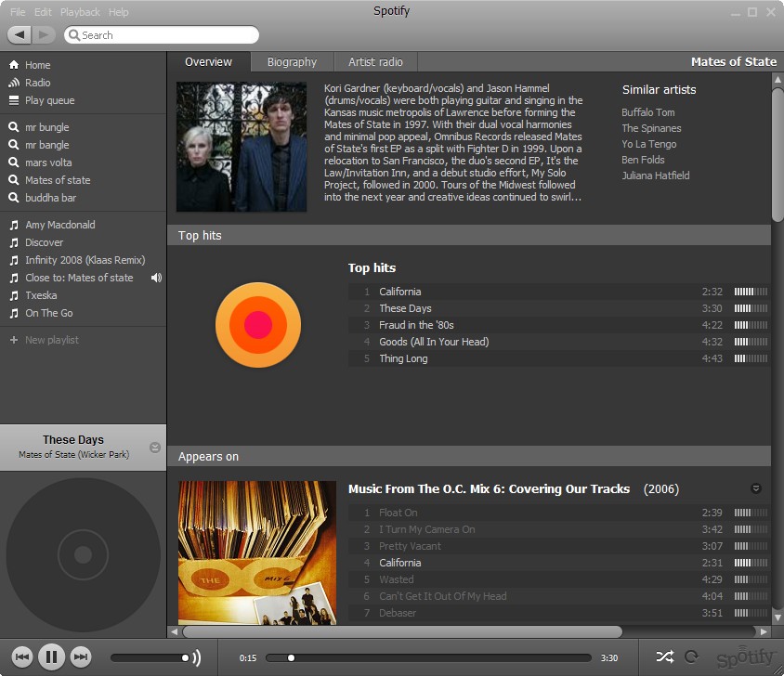This screenshot has height=676, width=784.
Task: Open similar artist Buffalo Tom
Action: [648, 112]
